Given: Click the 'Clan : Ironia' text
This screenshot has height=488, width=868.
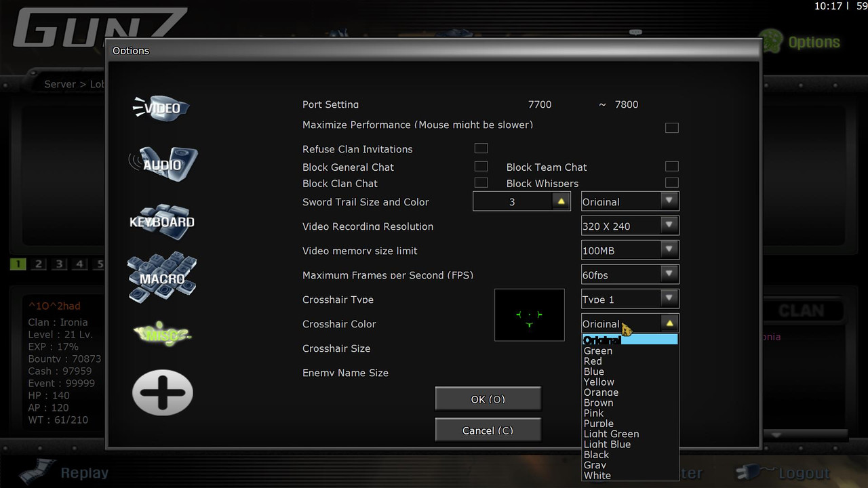Looking at the screenshot, I should pyautogui.click(x=58, y=323).
